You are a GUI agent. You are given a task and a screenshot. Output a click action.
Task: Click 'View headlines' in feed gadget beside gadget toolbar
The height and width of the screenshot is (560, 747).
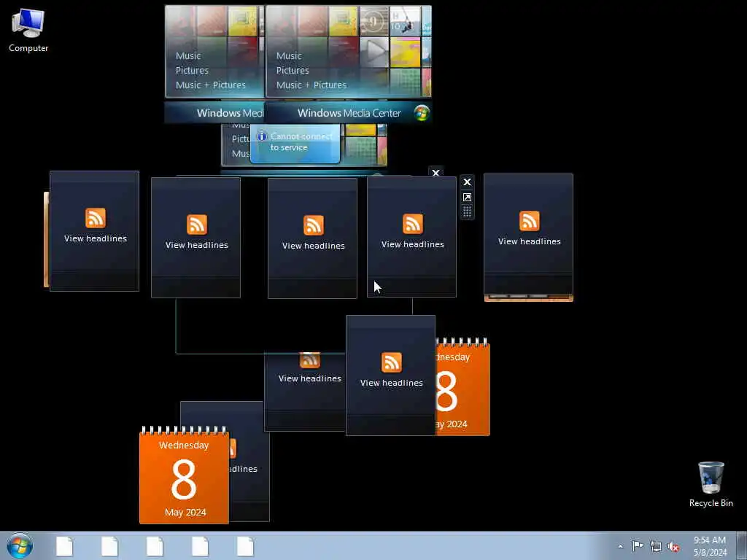[x=413, y=244]
